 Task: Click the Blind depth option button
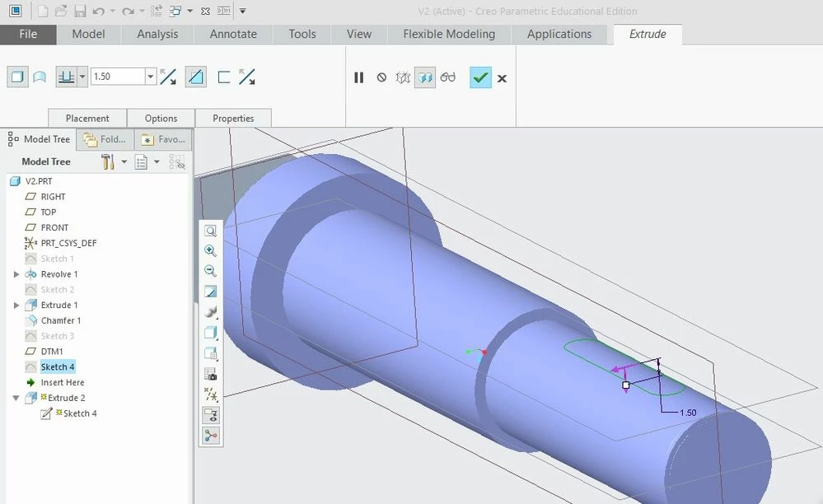(x=66, y=77)
